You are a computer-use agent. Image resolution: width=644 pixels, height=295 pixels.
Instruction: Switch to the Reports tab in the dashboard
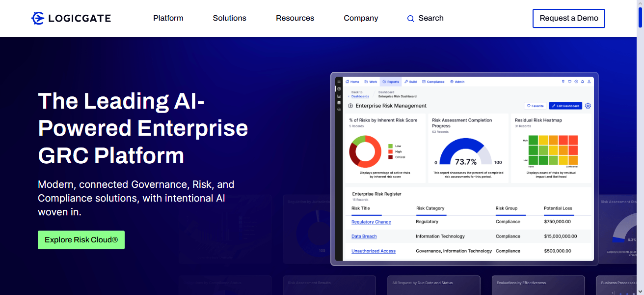tap(391, 82)
